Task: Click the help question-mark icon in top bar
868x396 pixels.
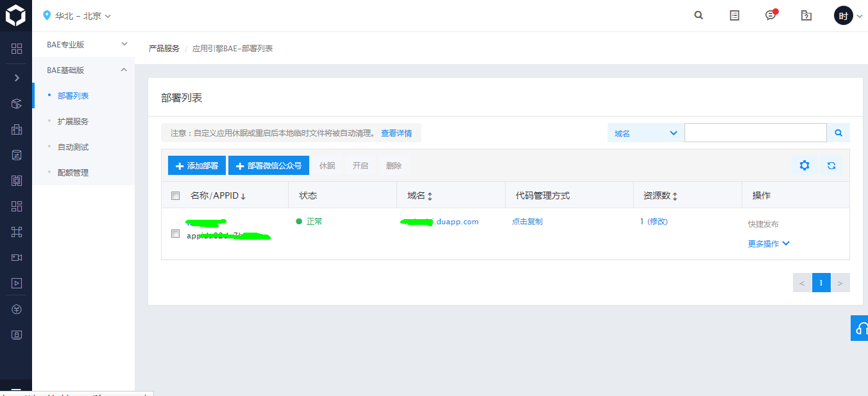Action: [806, 15]
